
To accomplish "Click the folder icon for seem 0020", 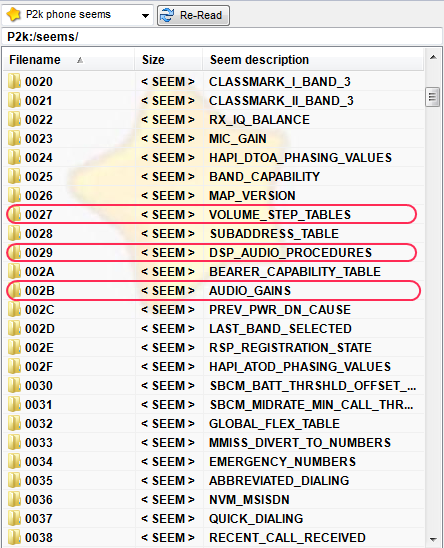I will [14, 82].
